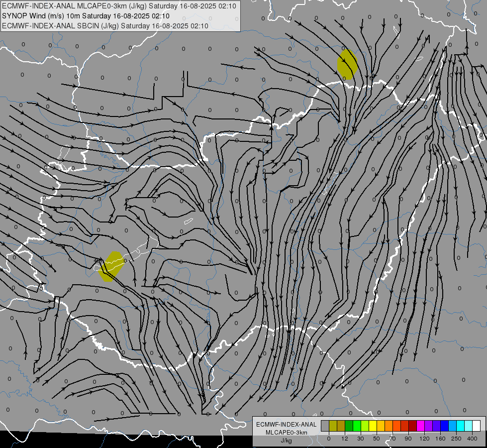The height and width of the screenshot is (448, 487).
Task: Click the legend tick value 160
Action: click(x=440, y=439)
